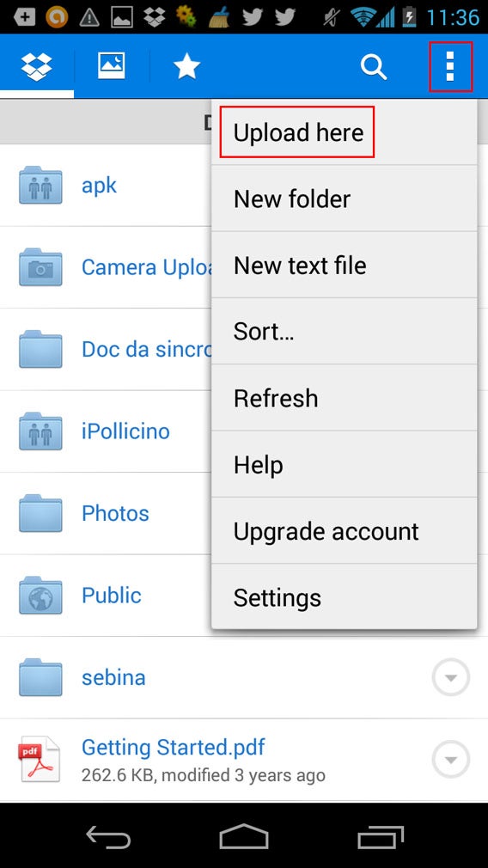Tap the gear app notification icon
488x868 pixels.
click(x=186, y=17)
